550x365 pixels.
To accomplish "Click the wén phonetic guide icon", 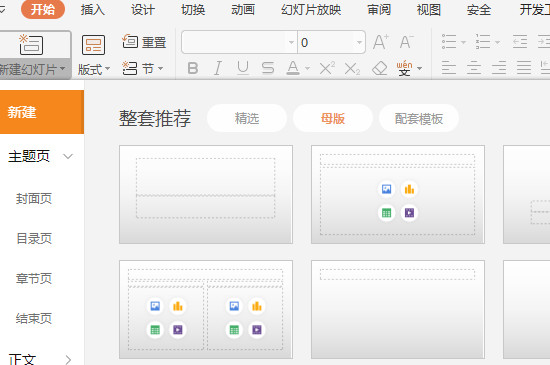I will (x=404, y=68).
